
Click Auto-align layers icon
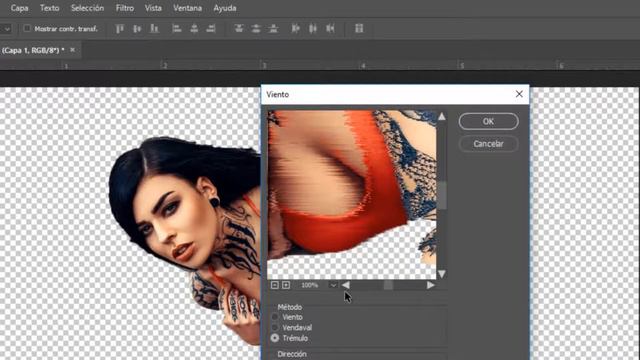tap(359, 29)
